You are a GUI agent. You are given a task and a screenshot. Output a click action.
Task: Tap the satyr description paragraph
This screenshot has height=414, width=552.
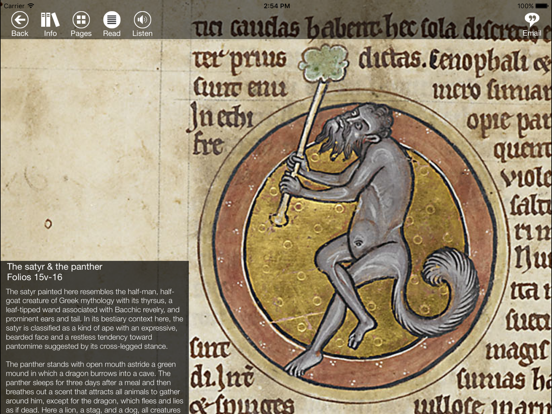94,319
